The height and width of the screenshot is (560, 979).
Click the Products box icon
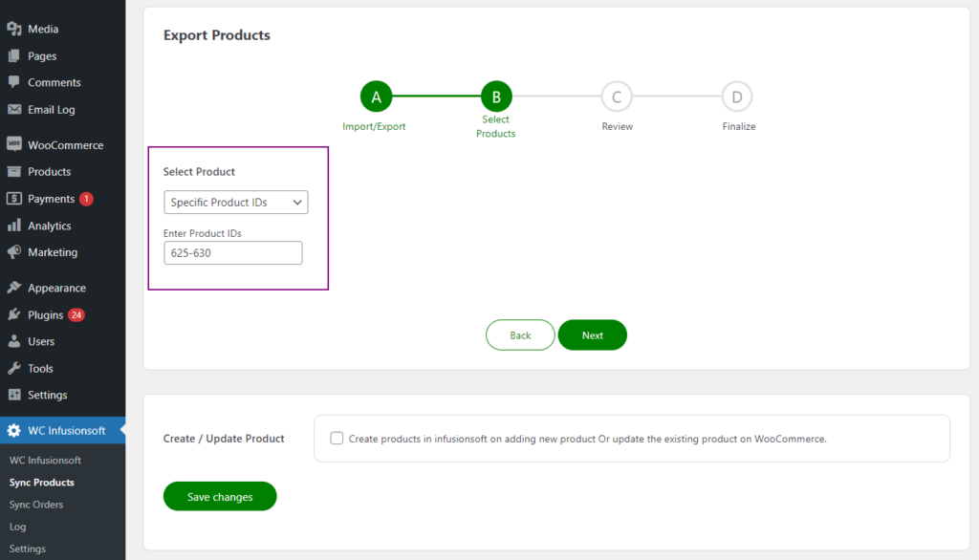pyautogui.click(x=13, y=171)
